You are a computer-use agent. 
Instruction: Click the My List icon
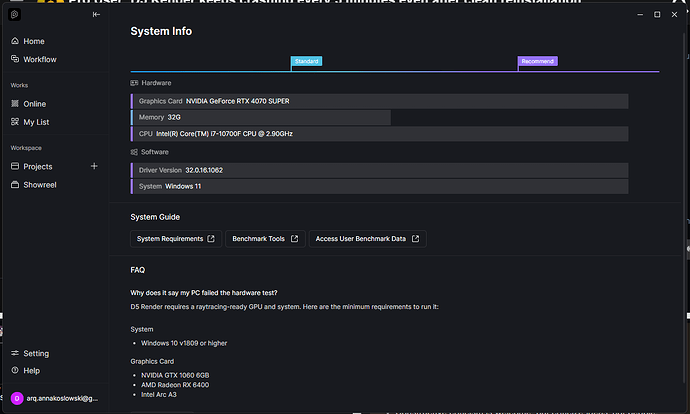click(15, 121)
